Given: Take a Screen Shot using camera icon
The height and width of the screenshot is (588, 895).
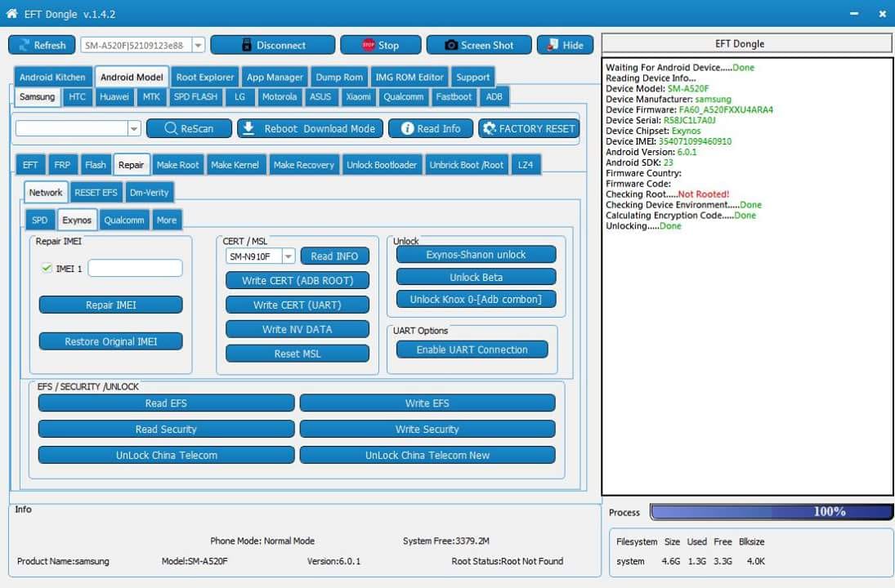Looking at the screenshot, I should [480, 45].
